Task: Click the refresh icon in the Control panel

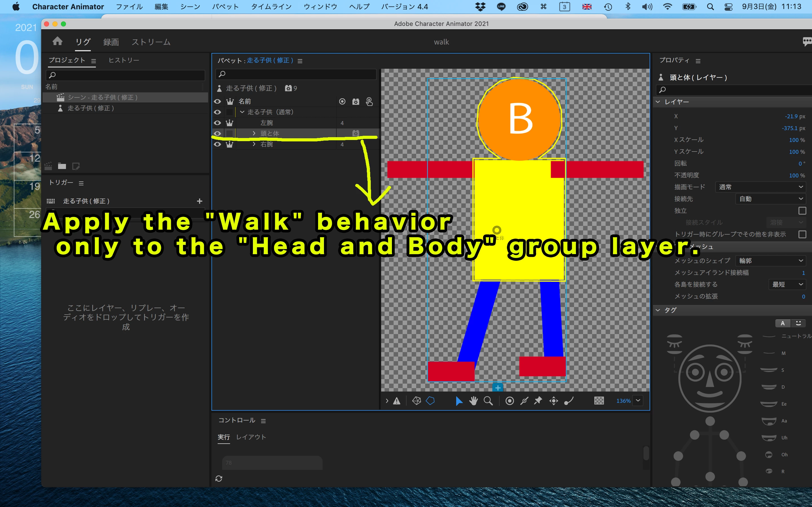Action: [x=219, y=479]
